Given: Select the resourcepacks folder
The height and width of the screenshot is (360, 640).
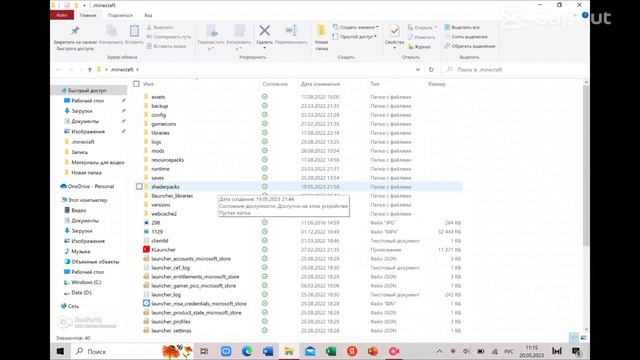Looking at the screenshot, I should (x=167, y=160).
